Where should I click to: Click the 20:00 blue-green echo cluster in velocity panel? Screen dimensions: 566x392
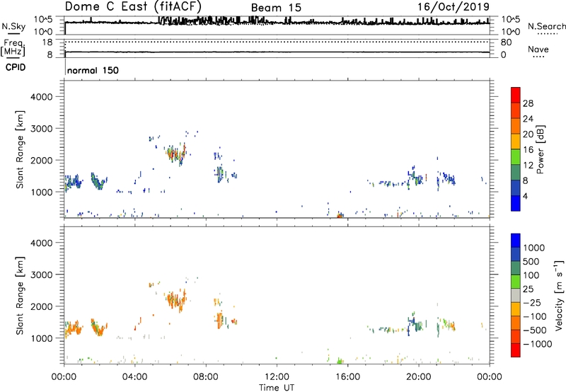415,323
